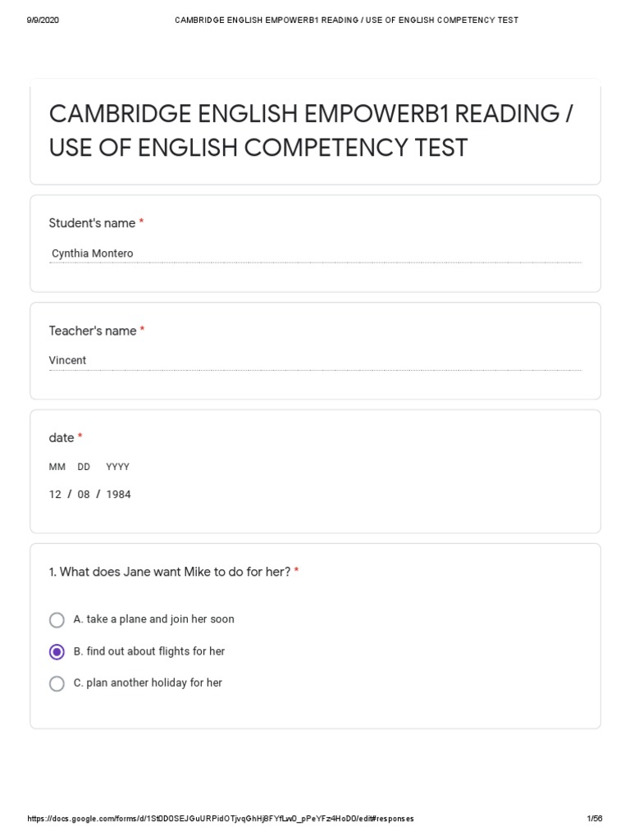Choose option C plan another holiday radio
The width and height of the screenshot is (630, 840).
(57, 683)
